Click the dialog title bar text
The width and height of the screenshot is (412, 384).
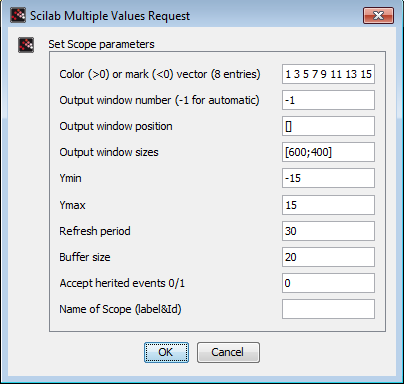(x=110, y=16)
